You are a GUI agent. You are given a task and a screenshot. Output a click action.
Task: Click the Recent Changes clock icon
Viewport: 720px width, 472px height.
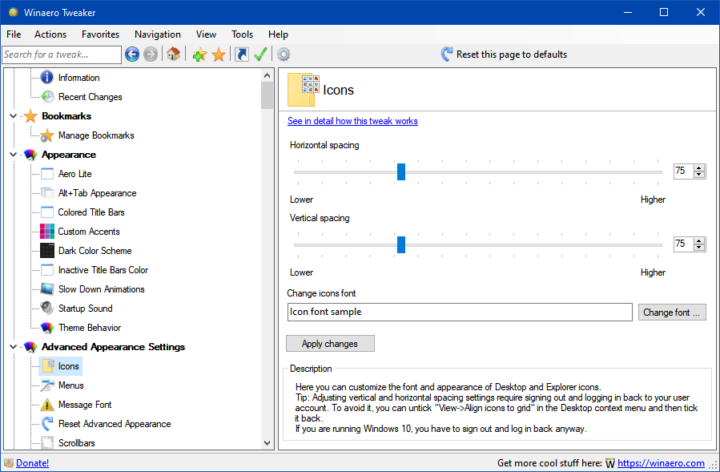pos(47,96)
